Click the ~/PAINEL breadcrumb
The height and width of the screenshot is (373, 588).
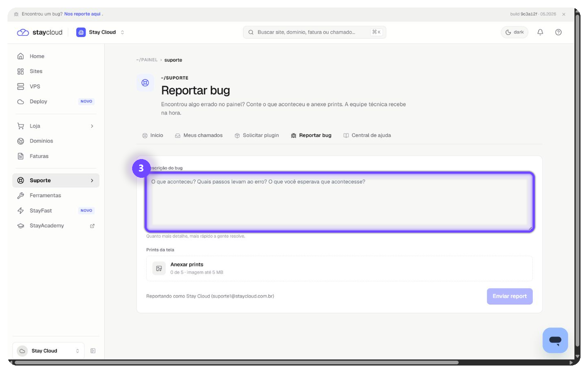click(x=147, y=60)
